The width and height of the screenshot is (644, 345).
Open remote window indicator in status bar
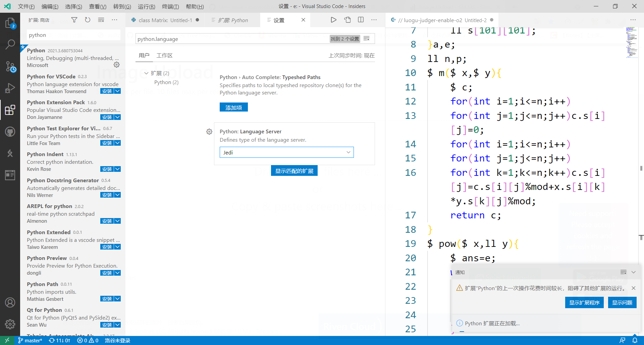click(7, 340)
